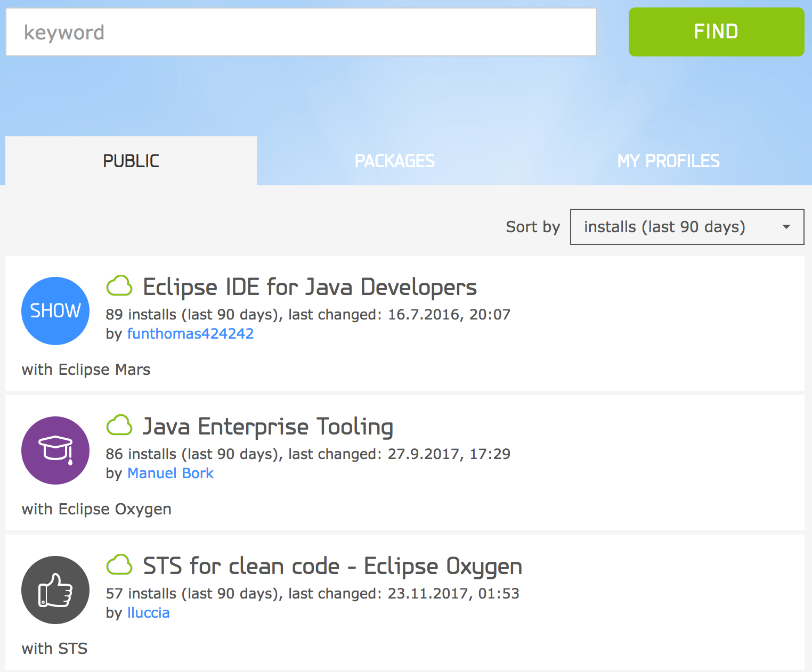
Task: Click the purple graduation cap profile icon
Action: [x=55, y=450]
